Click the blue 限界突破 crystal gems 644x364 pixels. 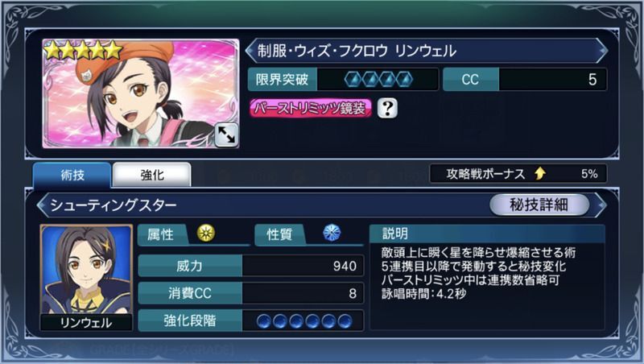tap(378, 79)
